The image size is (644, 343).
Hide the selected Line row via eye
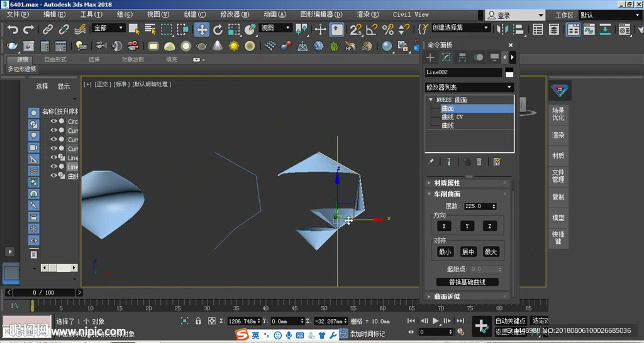pos(54,166)
